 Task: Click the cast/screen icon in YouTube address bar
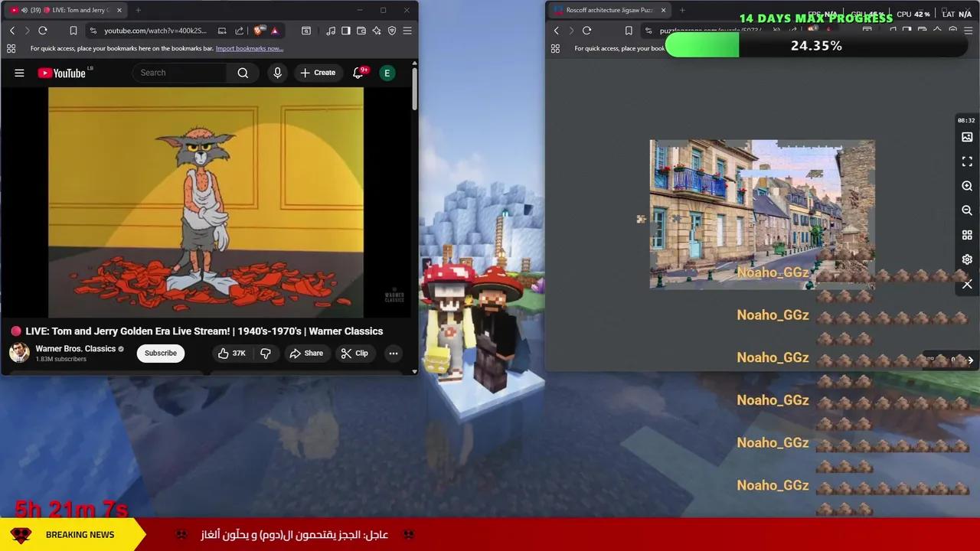tap(222, 31)
